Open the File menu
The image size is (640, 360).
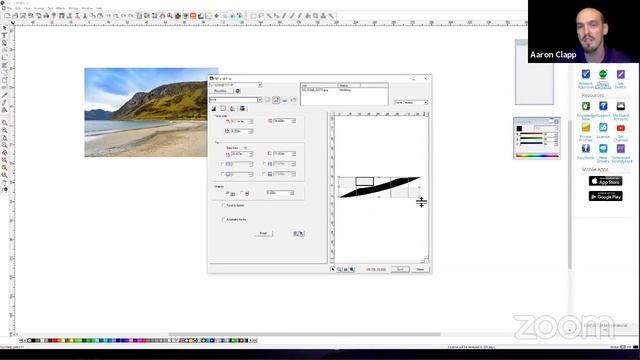click(10, 8)
